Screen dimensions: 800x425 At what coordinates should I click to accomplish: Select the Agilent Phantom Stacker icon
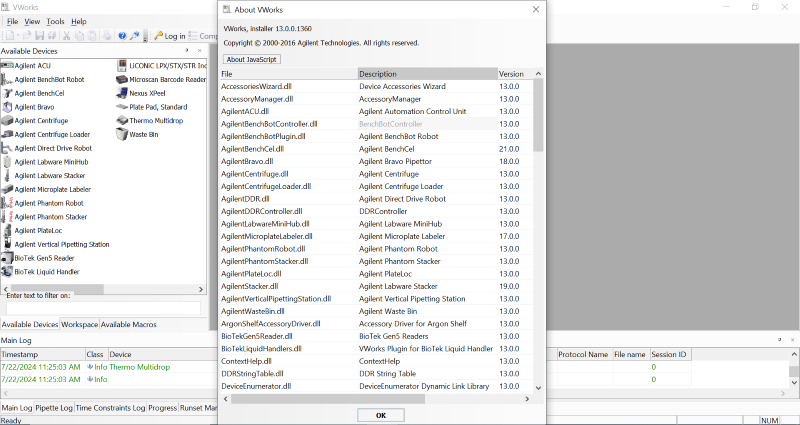coord(7,217)
